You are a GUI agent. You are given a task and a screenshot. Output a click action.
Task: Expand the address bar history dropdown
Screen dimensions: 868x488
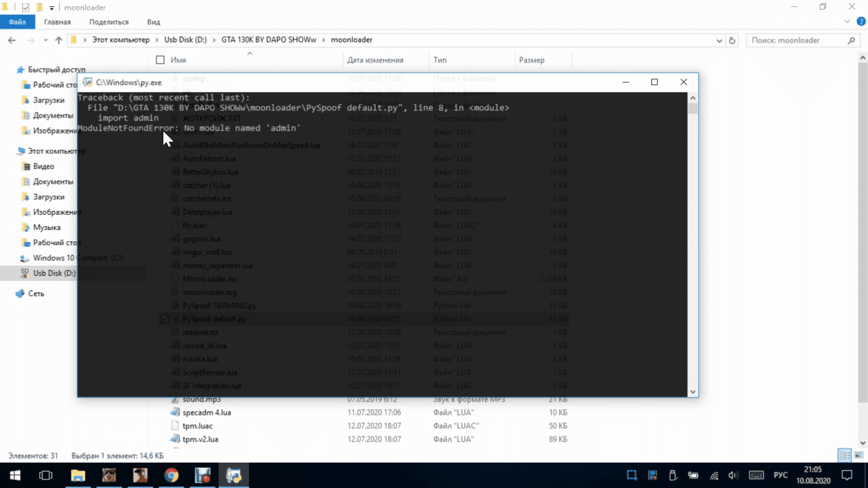click(719, 40)
